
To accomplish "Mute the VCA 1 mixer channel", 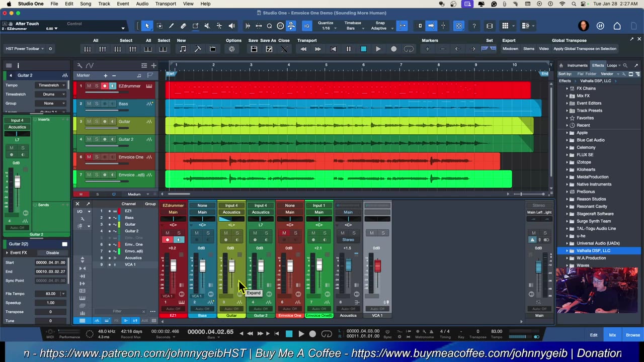I will click(372, 233).
